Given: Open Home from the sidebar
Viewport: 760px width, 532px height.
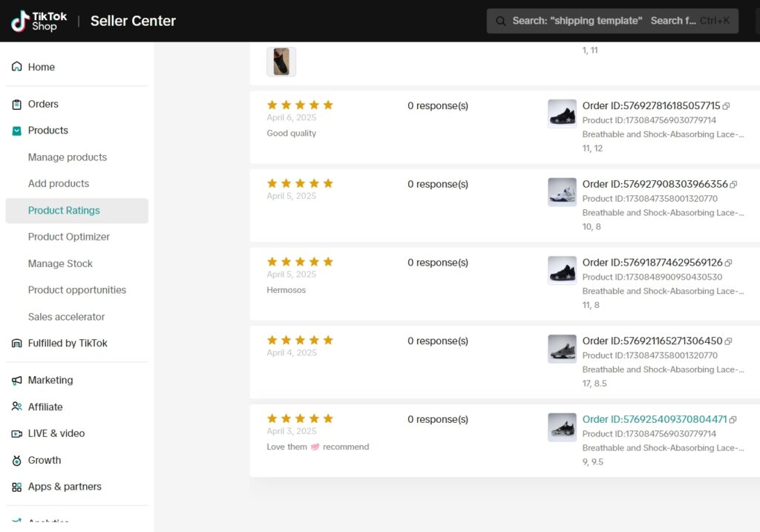Looking at the screenshot, I should (41, 67).
